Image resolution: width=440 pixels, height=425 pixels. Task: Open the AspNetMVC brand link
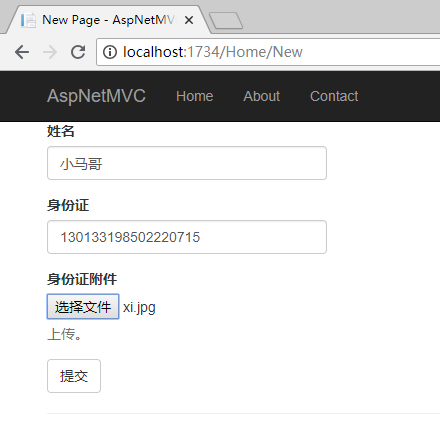point(96,96)
